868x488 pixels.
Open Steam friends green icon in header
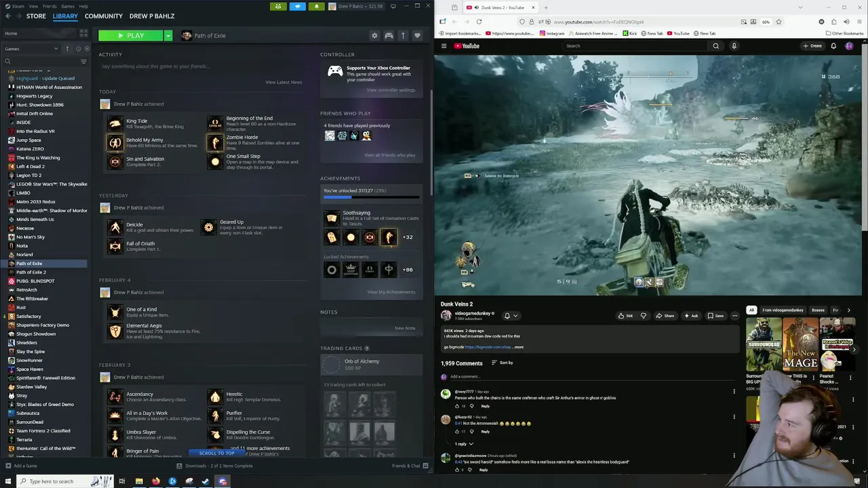278,6
